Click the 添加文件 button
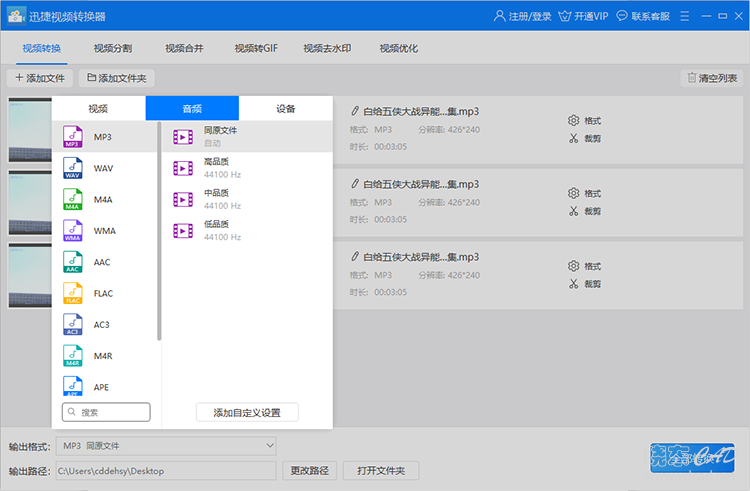The height and width of the screenshot is (491, 750). click(x=40, y=78)
